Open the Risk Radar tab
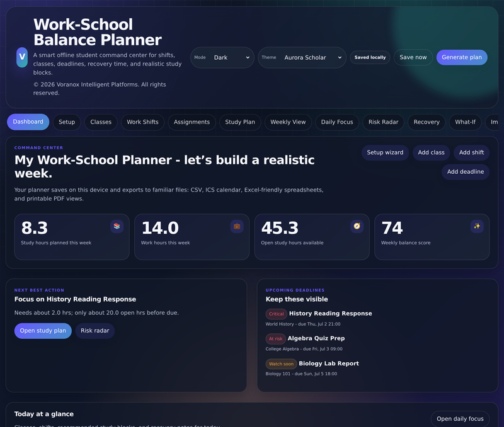The height and width of the screenshot is (427, 504). [384, 122]
